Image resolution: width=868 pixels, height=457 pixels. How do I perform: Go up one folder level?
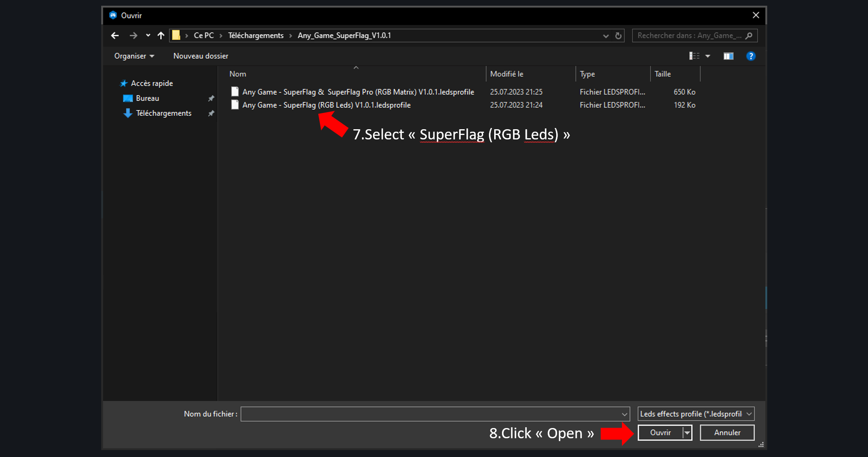pyautogui.click(x=161, y=35)
